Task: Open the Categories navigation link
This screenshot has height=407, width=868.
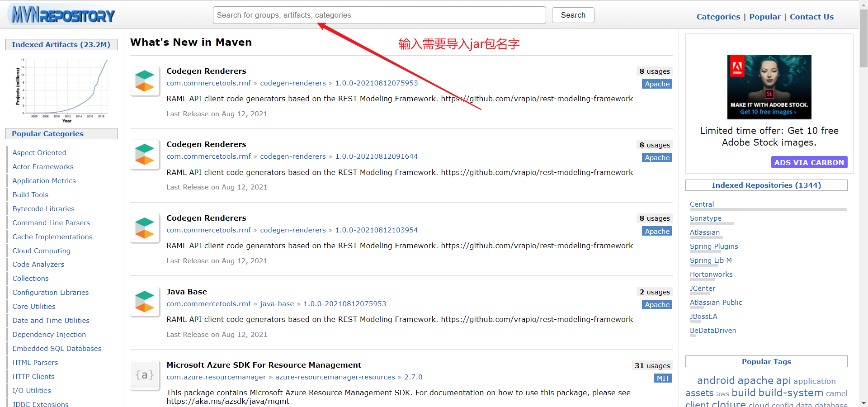Action: pos(718,17)
